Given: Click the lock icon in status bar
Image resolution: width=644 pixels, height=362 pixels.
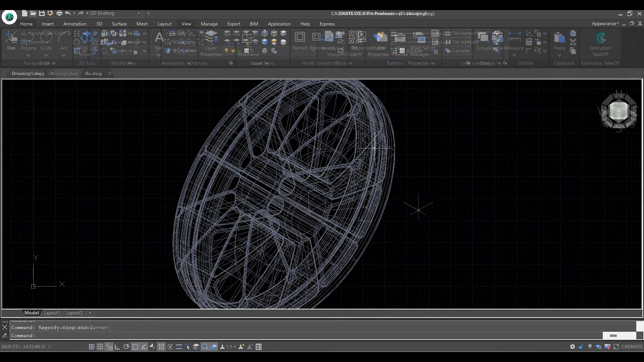Looking at the screenshot, I should pyautogui.click(x=581, y=346).
